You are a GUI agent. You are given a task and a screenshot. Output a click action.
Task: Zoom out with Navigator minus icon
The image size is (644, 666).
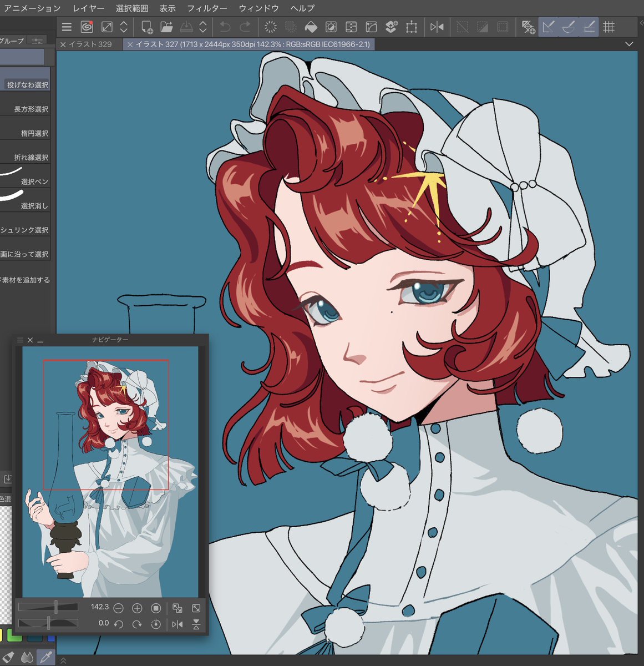118,608
